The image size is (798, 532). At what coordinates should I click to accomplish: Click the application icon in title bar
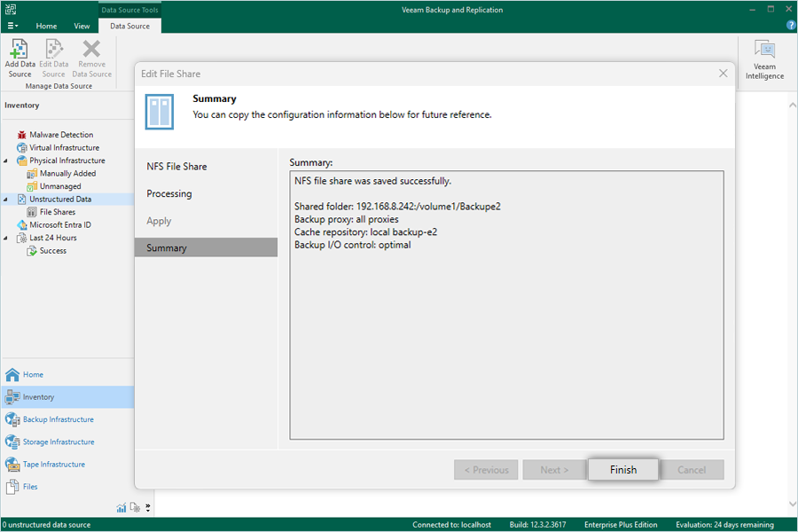pos(11,9)
